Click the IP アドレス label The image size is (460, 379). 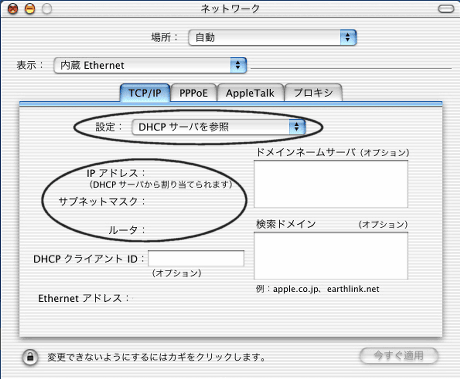point(116,173)
